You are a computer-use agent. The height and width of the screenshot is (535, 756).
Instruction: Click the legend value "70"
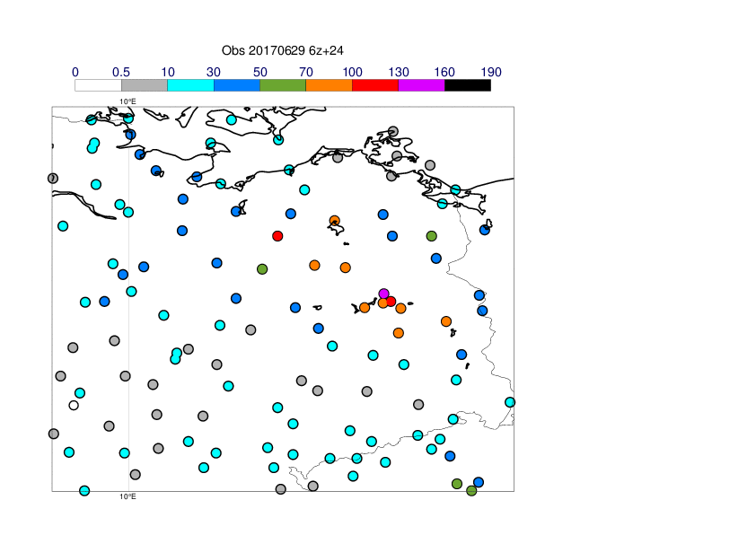306,73
